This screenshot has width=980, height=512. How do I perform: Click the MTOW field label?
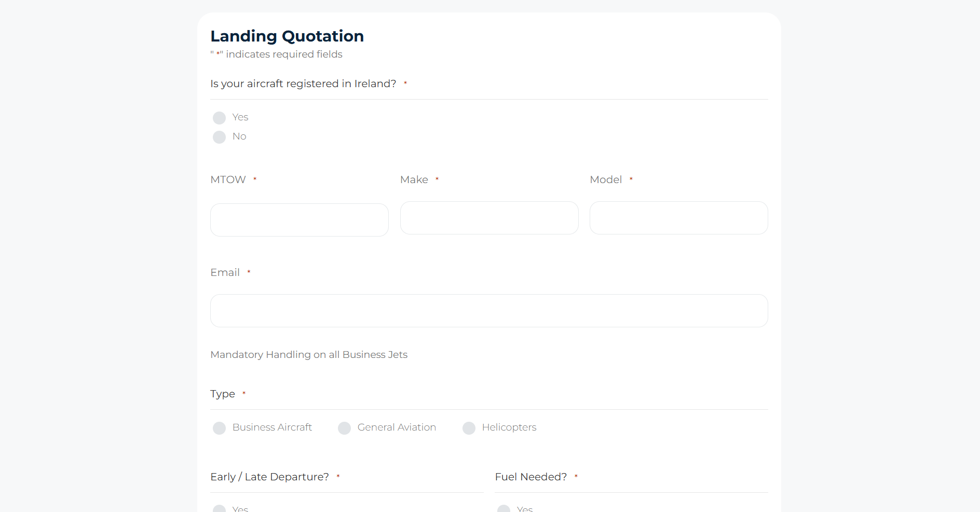tap(228, 179)
